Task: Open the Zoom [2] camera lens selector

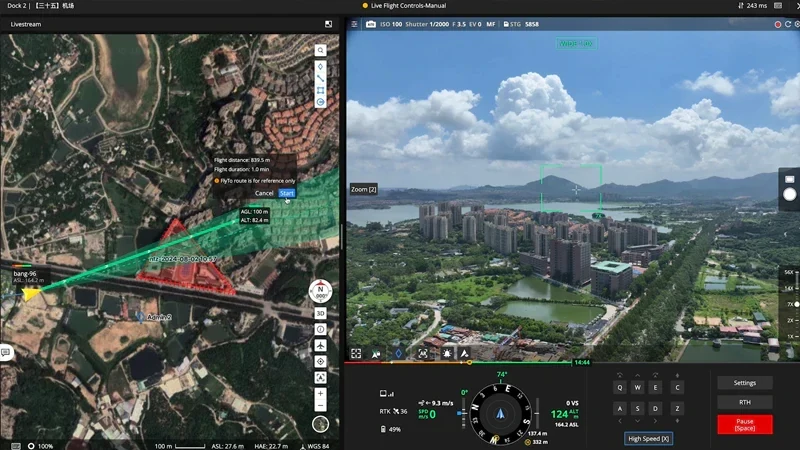Action: click(x=364, y=189)
